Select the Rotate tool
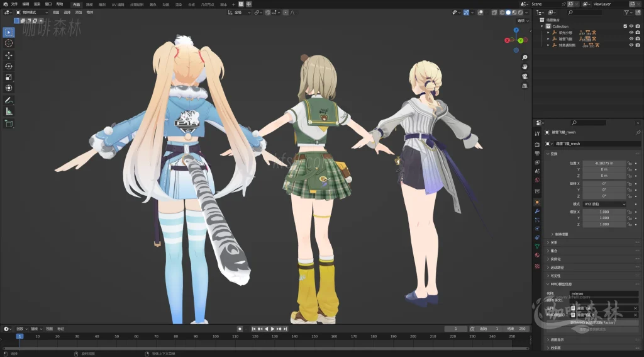Screen dimensions: 644x357 [9, 66]
